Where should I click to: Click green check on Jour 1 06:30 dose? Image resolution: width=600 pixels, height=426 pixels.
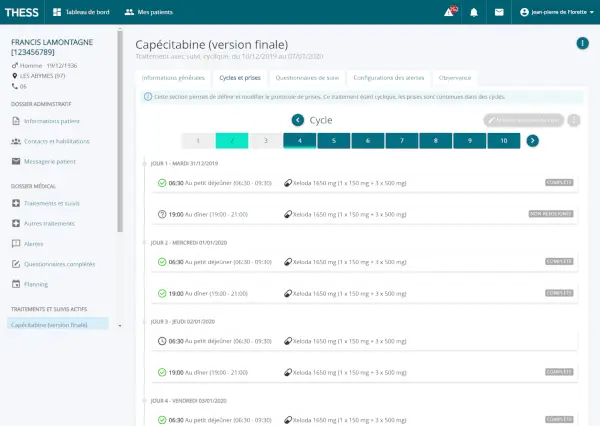(162, 183)
